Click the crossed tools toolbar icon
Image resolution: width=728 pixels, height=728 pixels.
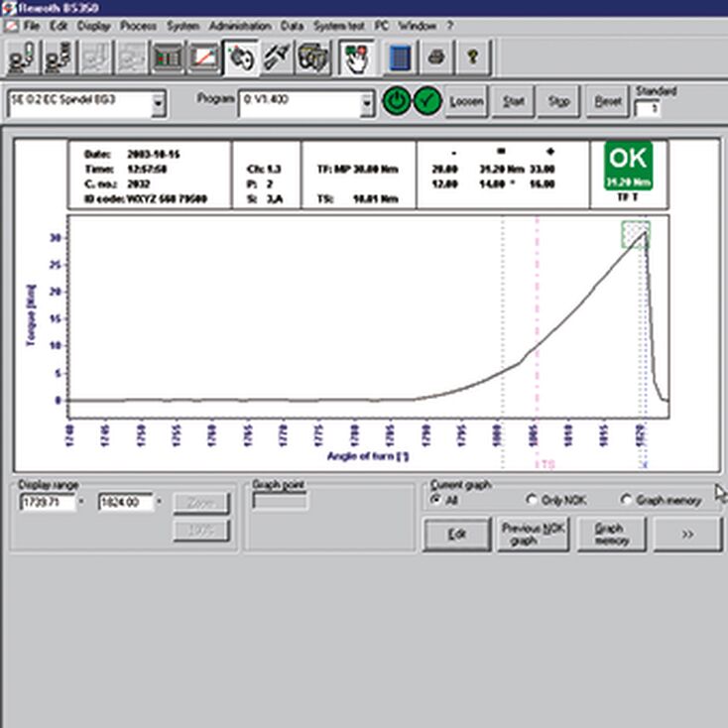pyautogui.click(x=277, y=58)
